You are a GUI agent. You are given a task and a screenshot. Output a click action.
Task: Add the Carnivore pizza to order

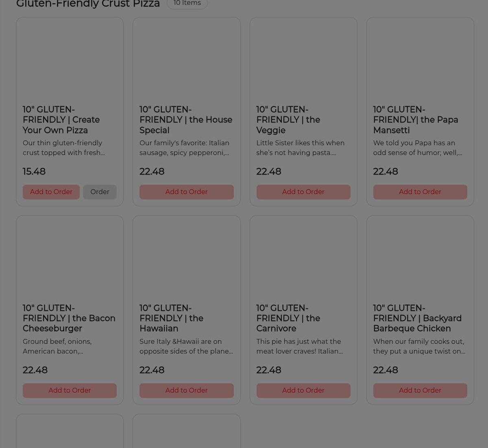click(x=303, y=390)
